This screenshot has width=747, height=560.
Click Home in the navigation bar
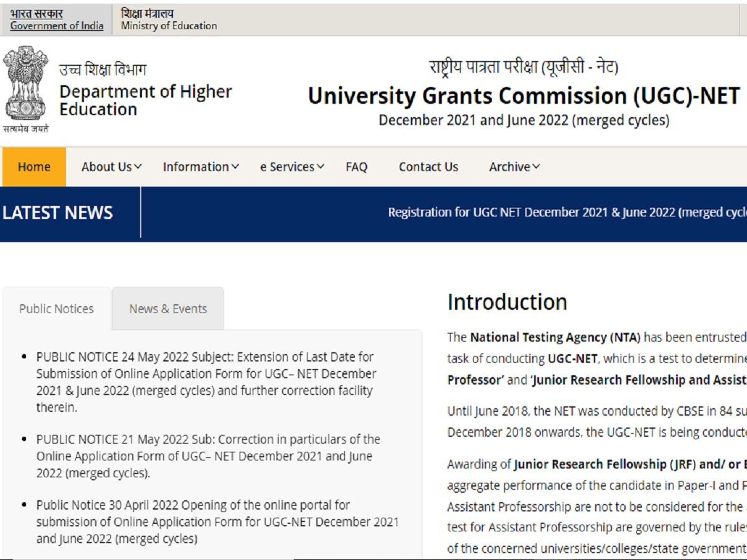coord(34,167)
